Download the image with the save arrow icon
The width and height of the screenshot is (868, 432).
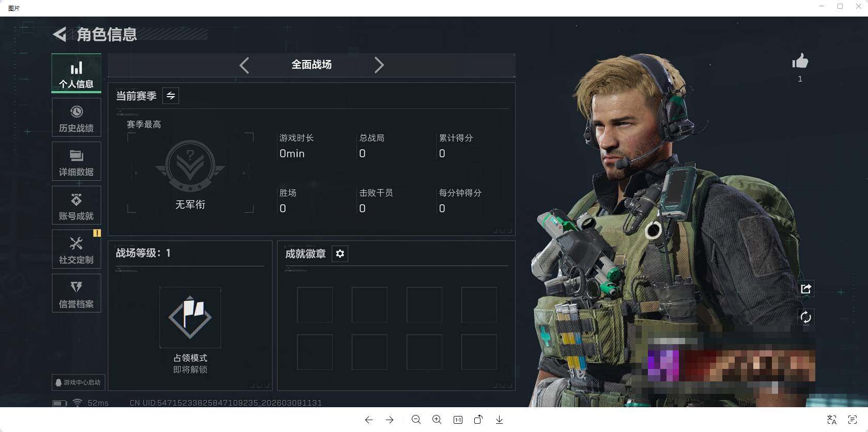[499, 420]
